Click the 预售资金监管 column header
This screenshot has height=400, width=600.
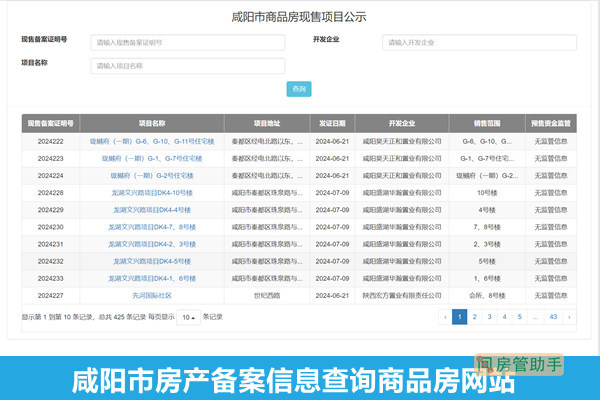(x=551, y=123)
